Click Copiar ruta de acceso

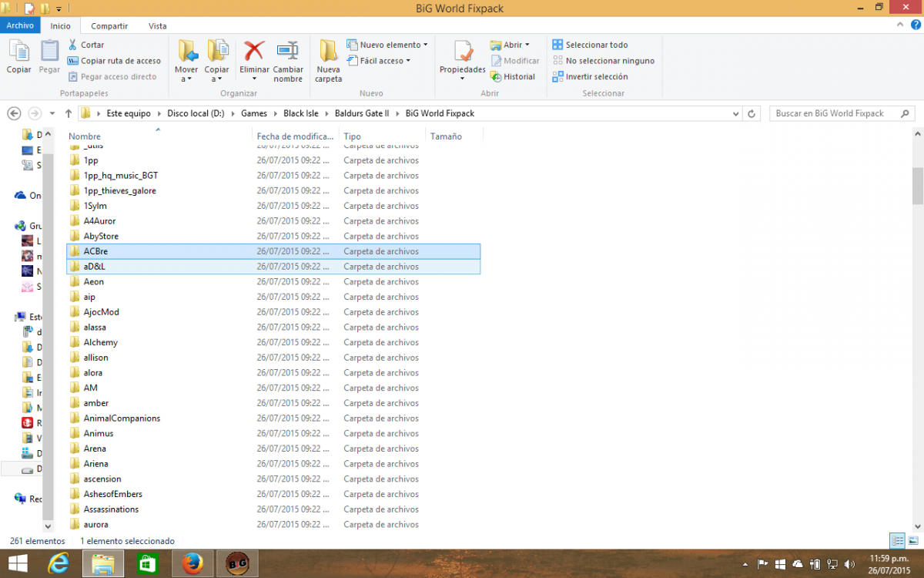(x=114, y=61)
